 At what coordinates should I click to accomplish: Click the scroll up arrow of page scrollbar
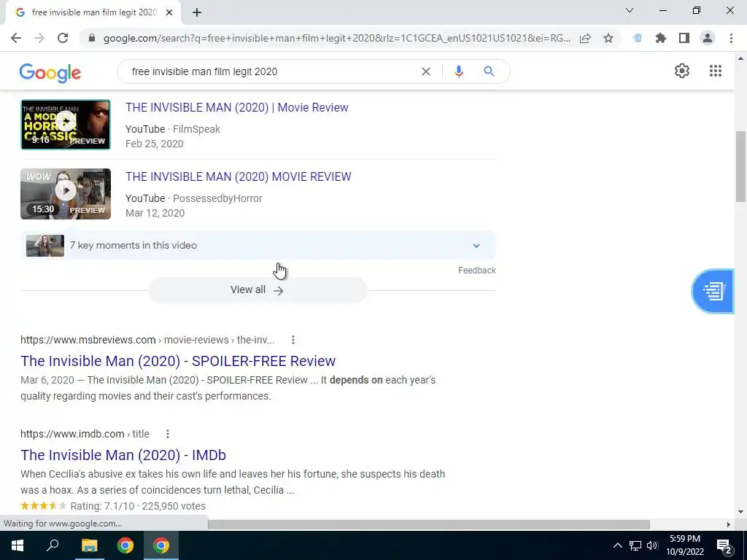point(740,58)
